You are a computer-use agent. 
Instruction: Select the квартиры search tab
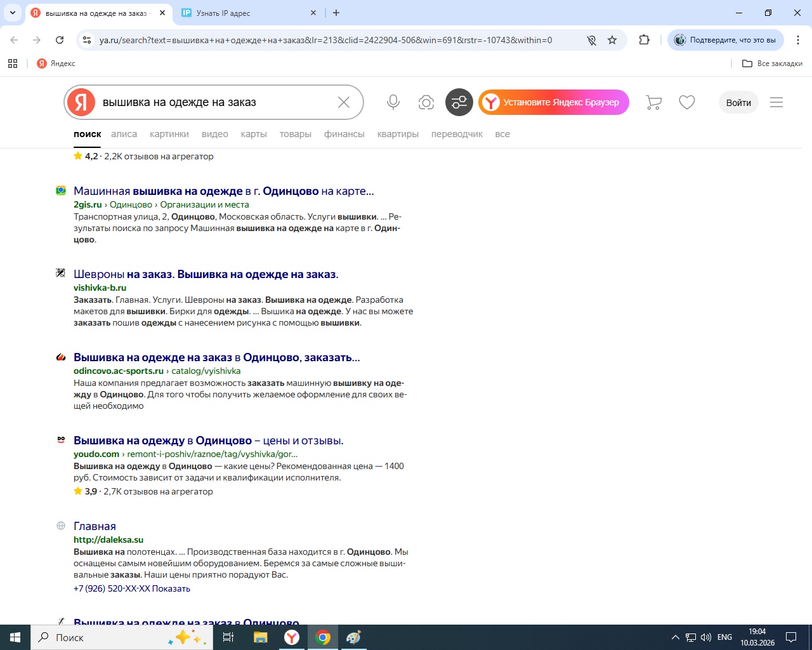click(398, 134)
